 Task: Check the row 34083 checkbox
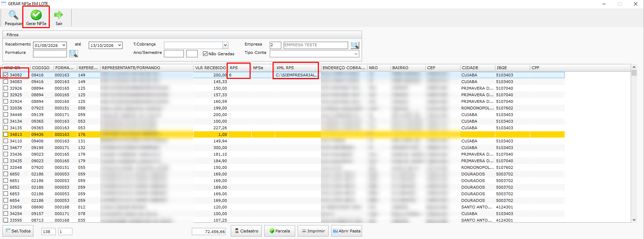click(6, 82)
